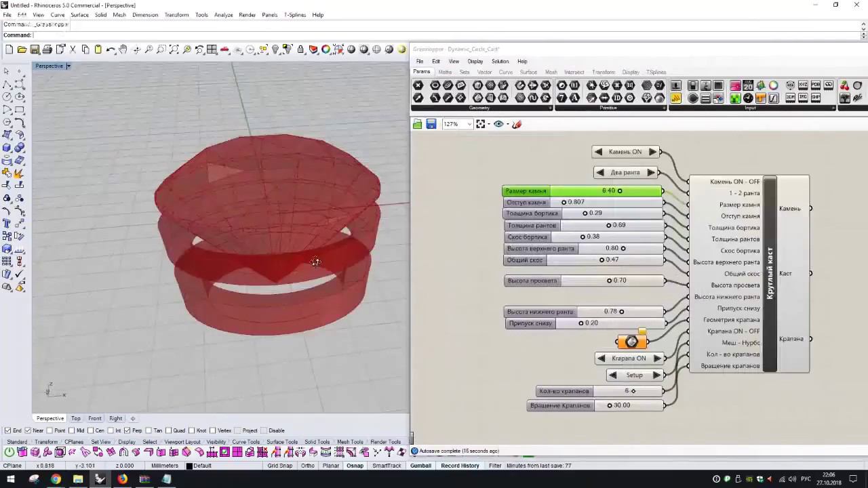Open the Perspective viewport dropdown arrow

pyautogui.click(x=68, y=66)
